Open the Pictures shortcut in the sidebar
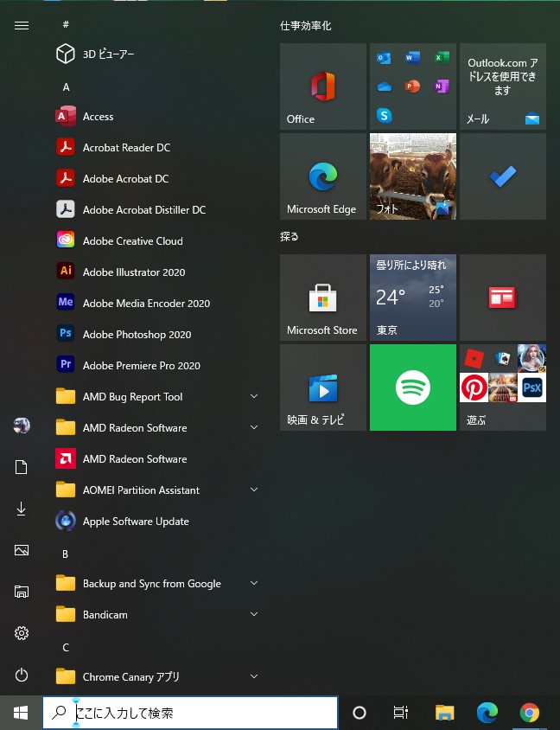The image size is (560, 730). tap(22, 550)
